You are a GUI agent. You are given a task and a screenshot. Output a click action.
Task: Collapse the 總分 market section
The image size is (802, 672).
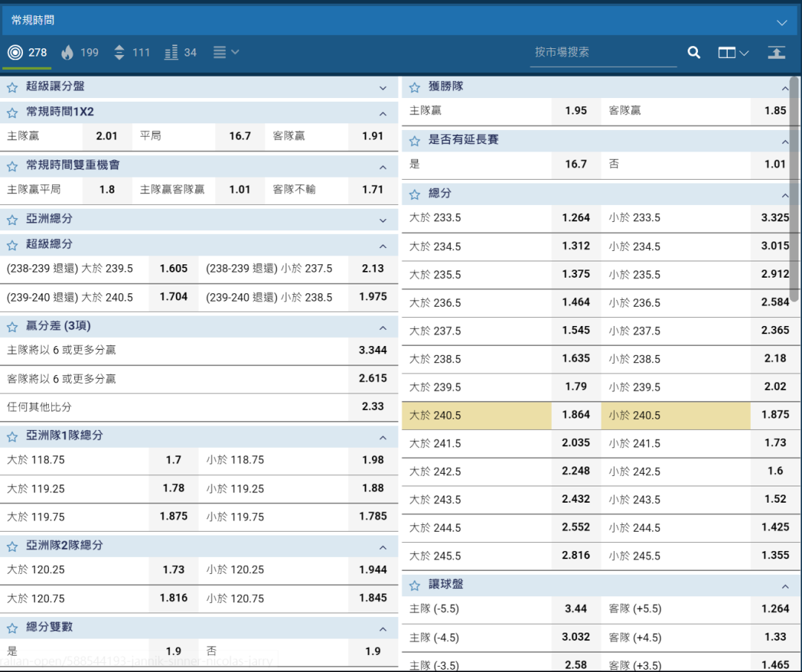785,195
